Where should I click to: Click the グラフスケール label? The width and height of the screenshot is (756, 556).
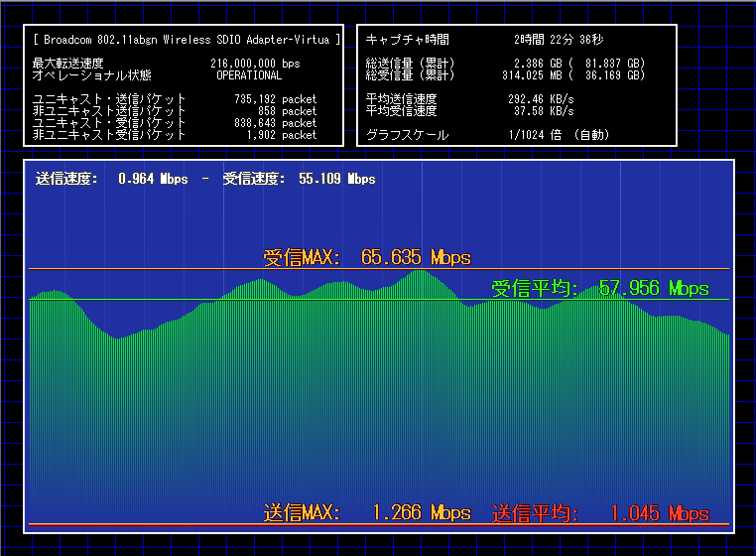click(408, 135)
